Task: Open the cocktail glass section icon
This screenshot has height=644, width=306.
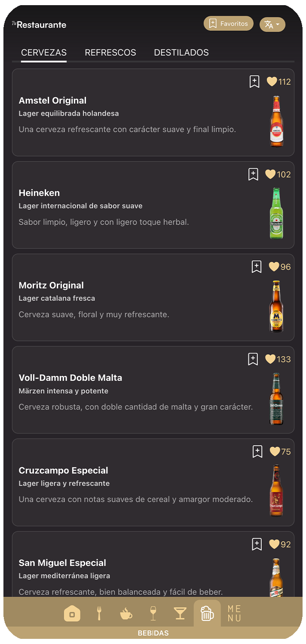Action: [180, 614]
